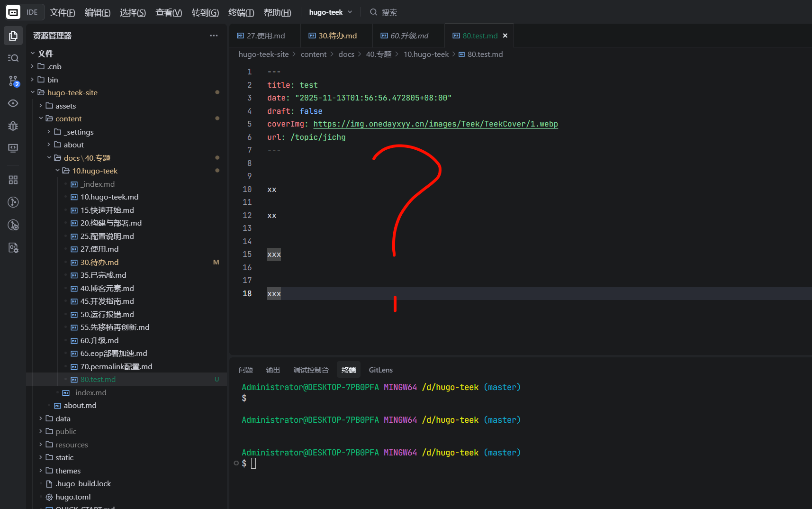812x509 pixels.
Task: Open the coverImg URL link in editor
Action: (435, 124)
